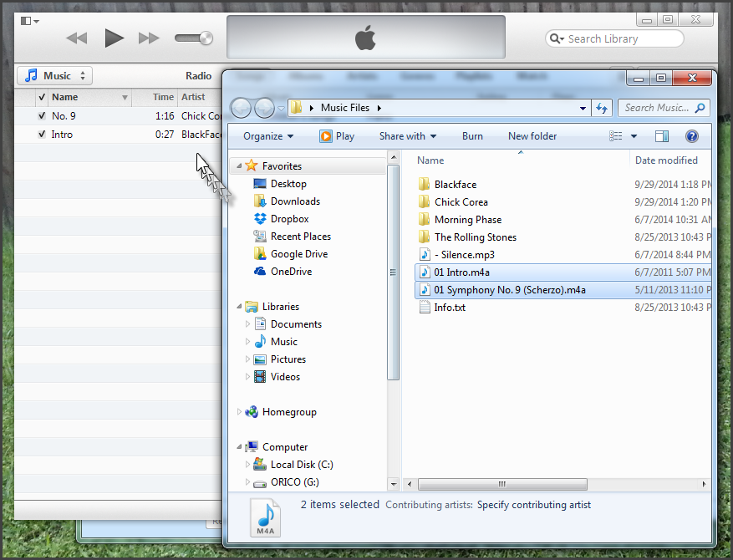Click the Explorer Forward navigation button
The width and height of the screenshot is (733, 560).
pyautogui.click(x=264, y=109)
